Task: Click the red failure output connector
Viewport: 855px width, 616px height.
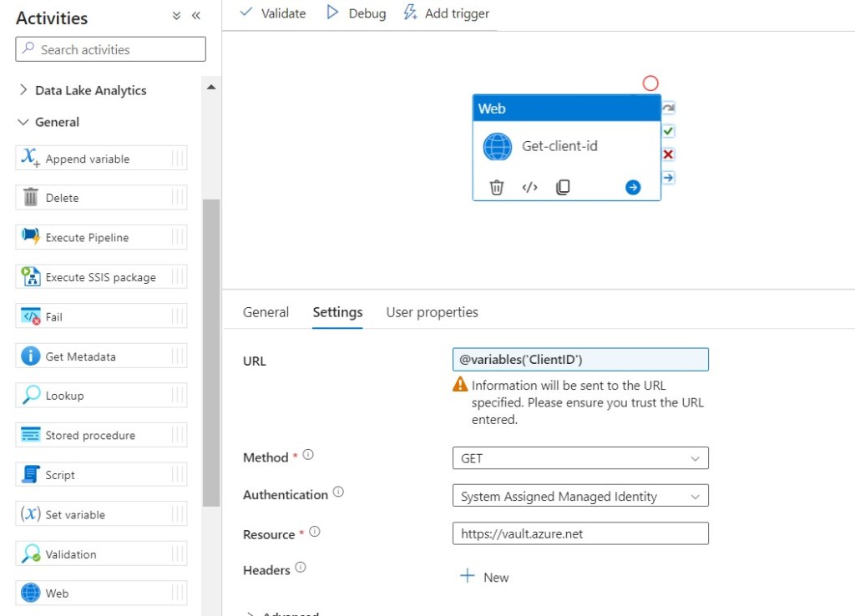Action: point(668,154)
